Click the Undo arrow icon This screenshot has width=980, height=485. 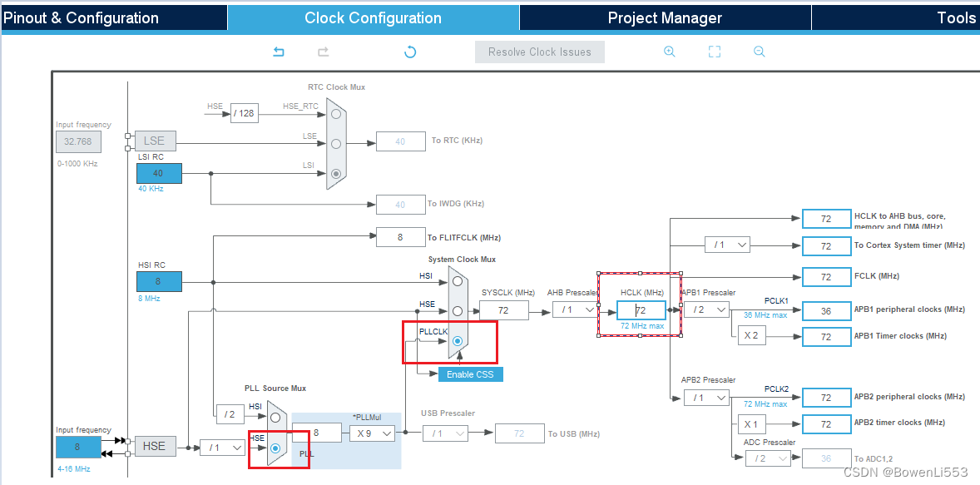tap(279, 52)
